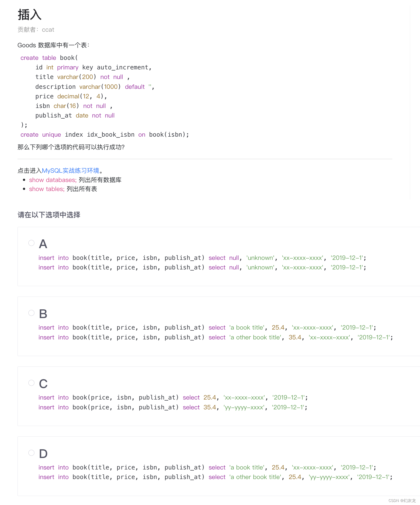The width and height of the screenshot is (420, 505).
Task: Click the "show tables;" command text
Action: click(47, 189)
